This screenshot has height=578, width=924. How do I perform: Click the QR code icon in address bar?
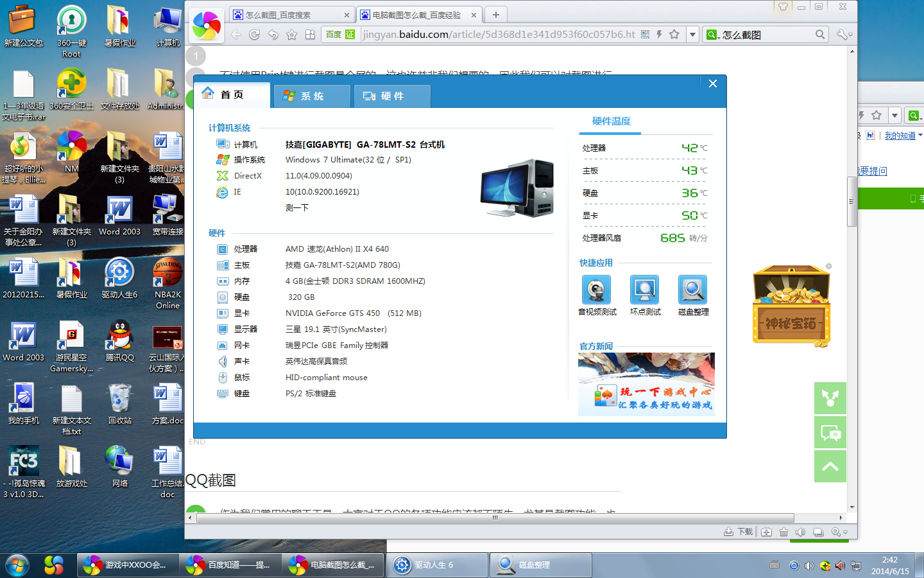click(x=646, y=34)
